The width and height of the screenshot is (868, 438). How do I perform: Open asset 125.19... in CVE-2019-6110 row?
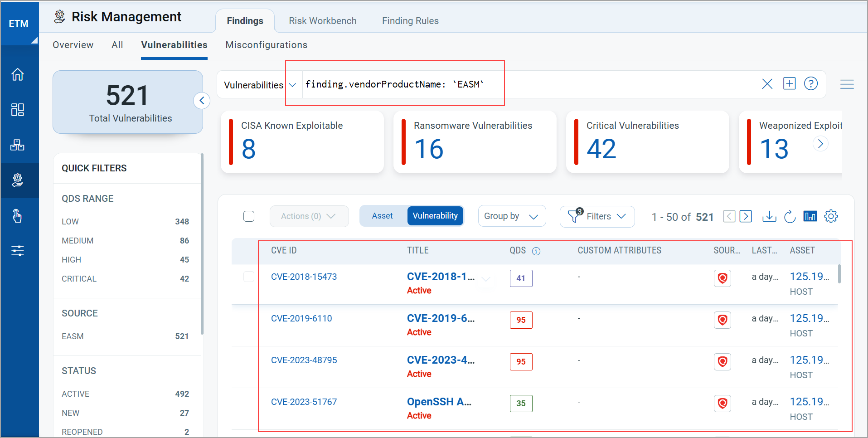coord(810,318)
